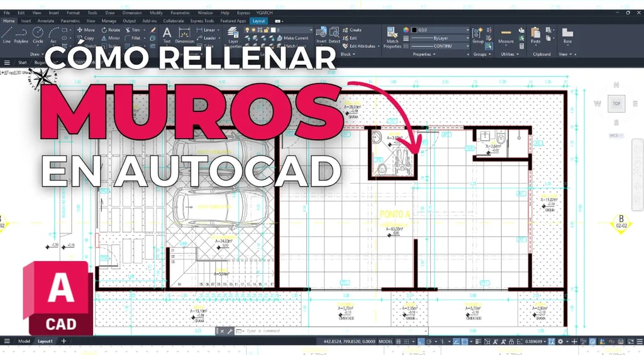Add a Linear dimension
Screen dimensions: 644x355
tap(206, 30)
